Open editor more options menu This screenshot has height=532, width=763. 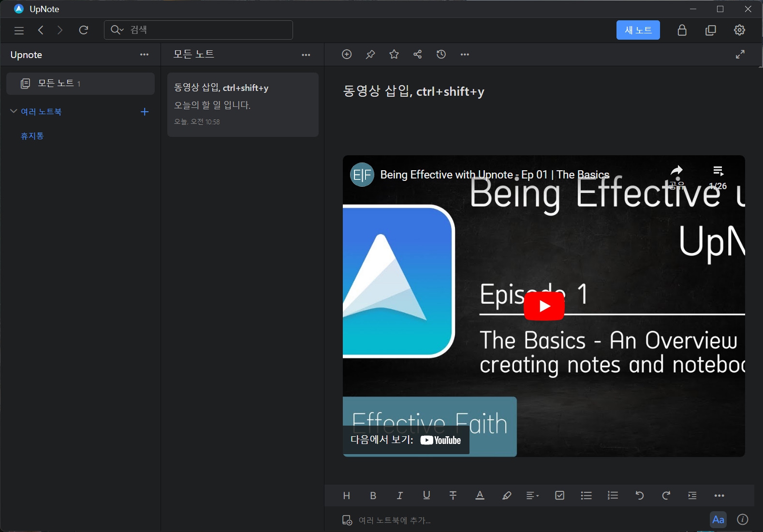point(465,55)
